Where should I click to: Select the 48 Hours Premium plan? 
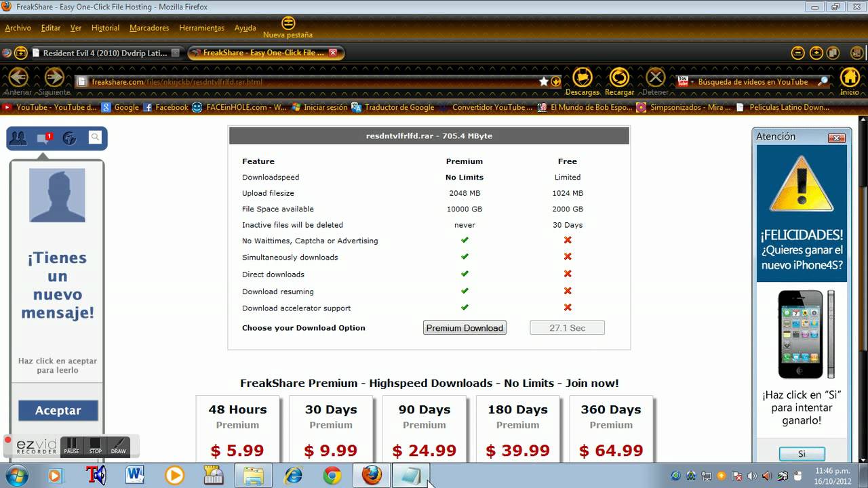[237, 429]
